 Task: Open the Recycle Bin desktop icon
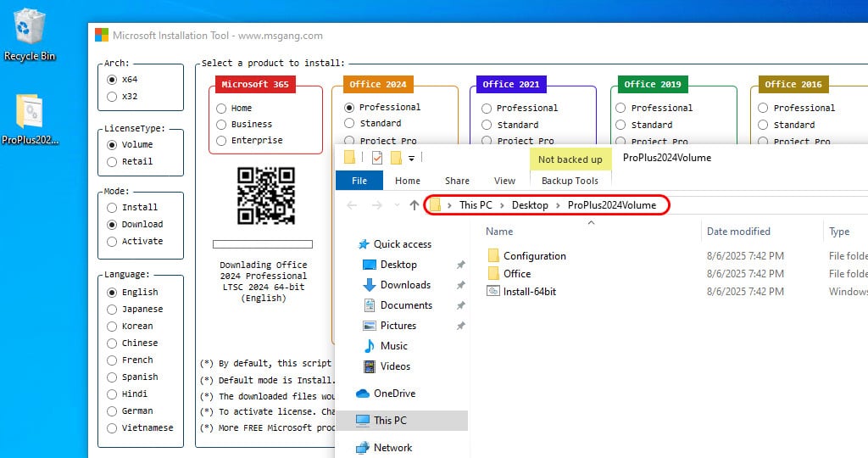tap(29, 34)
